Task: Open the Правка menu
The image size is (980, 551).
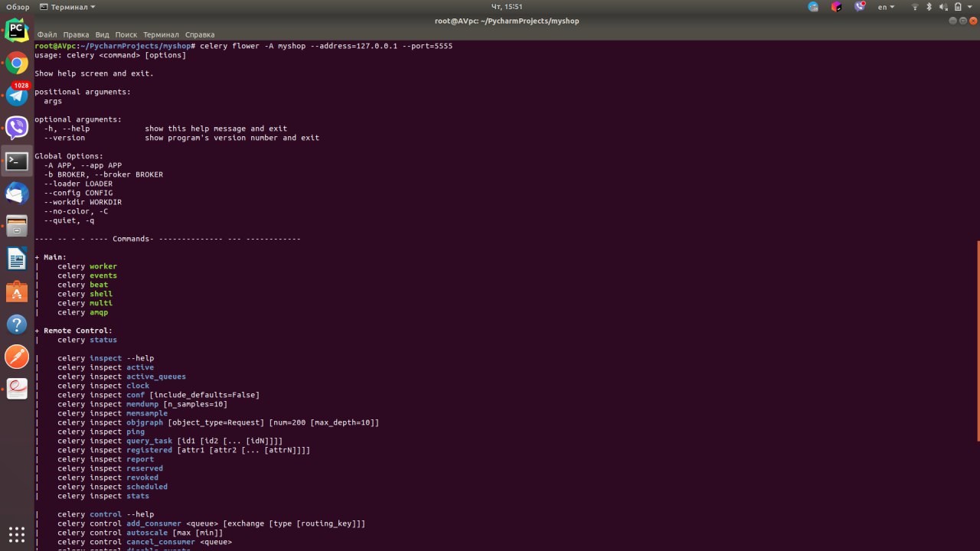Action: click(76, 34)
